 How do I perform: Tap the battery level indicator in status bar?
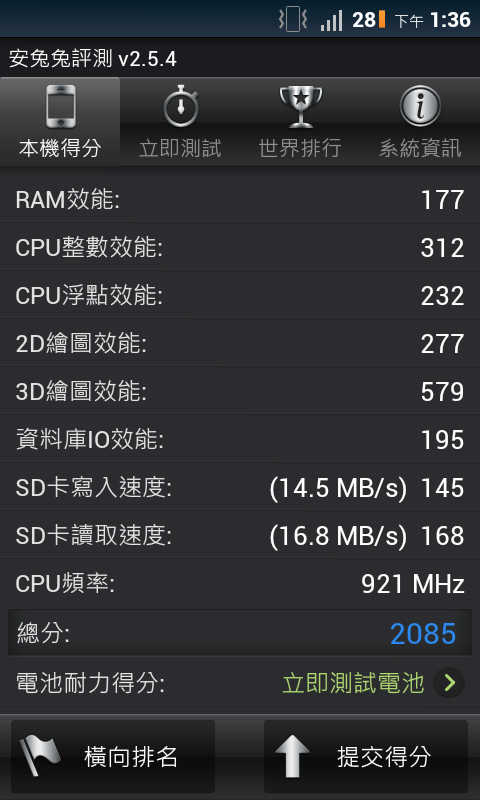click(382, 20)
